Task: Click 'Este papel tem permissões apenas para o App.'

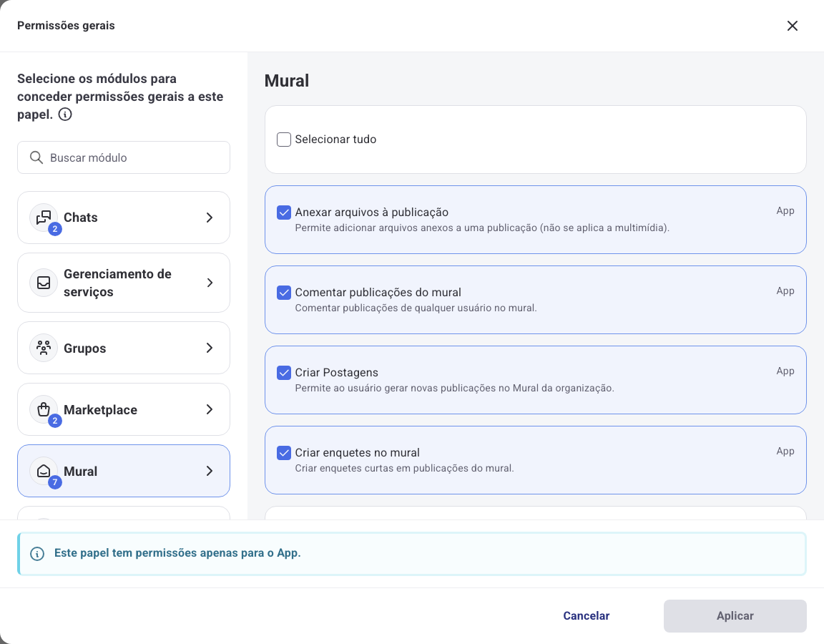Action: click(177, 553)
